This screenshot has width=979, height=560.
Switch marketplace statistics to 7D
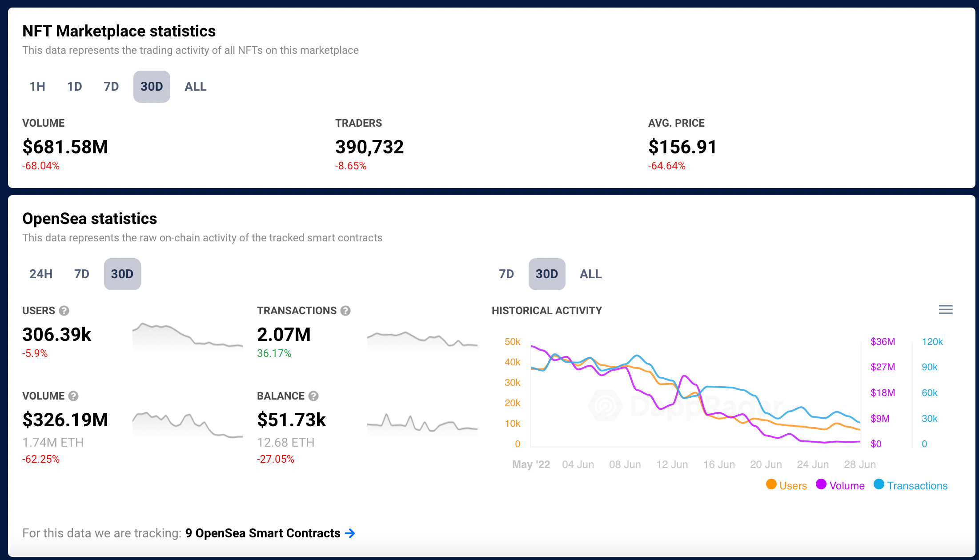tap(111, 87)
